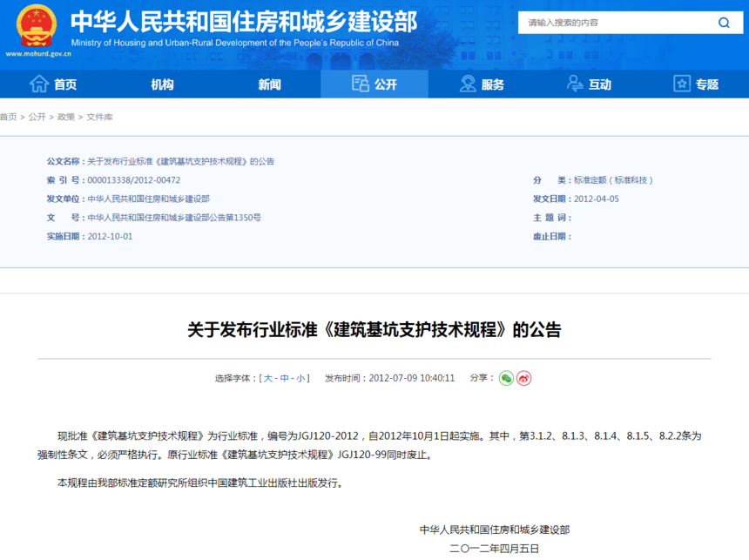Click the 公开 navigation label
Viewport: 749px width, 560px height.
pos(386,84)
